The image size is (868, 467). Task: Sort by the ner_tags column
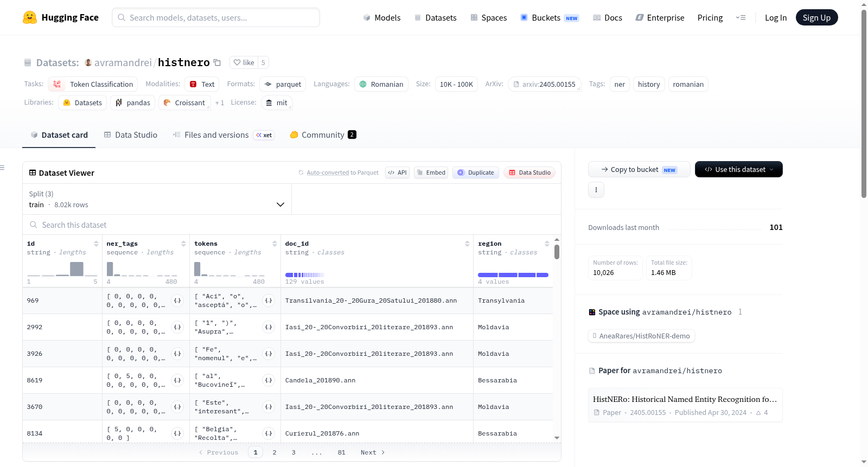183,244
